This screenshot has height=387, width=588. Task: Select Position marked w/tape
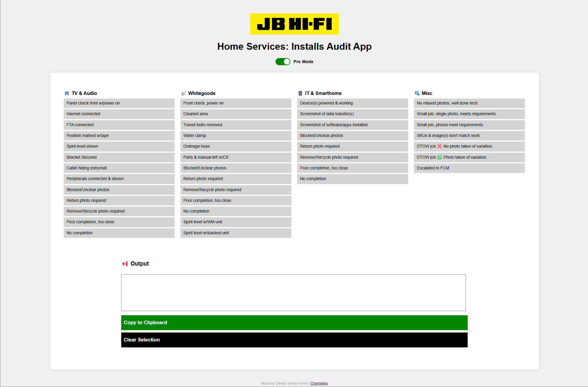119,136
